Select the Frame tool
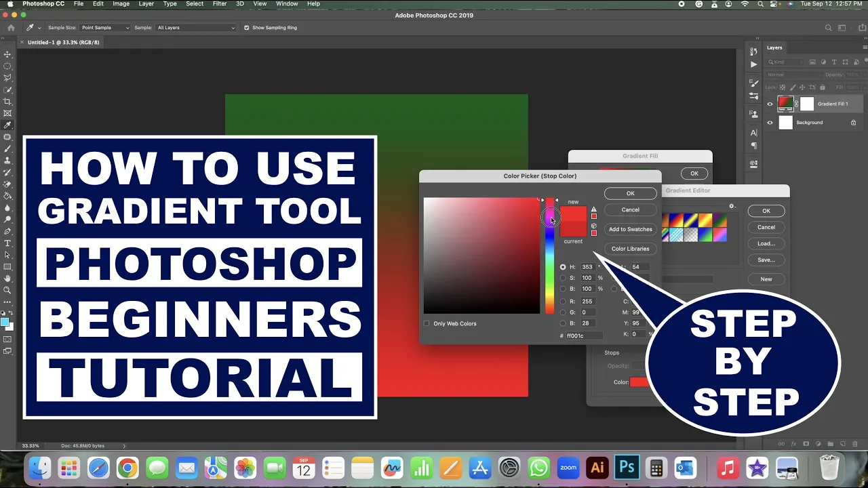 (x=7, y=113)
